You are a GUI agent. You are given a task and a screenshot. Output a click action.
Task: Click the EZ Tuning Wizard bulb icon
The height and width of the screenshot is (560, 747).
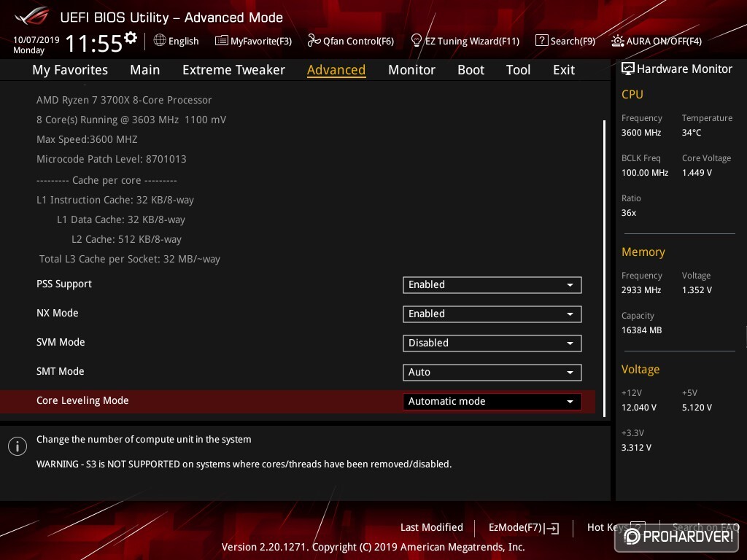(x=416, y=41)
